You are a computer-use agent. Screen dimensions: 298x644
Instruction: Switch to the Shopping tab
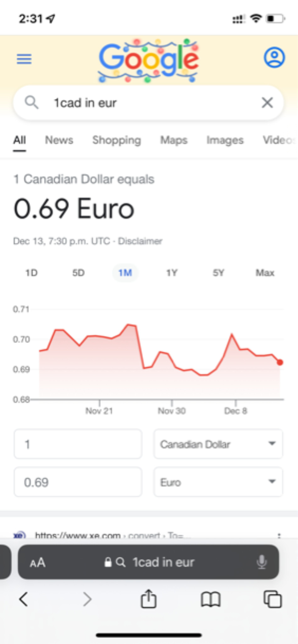pyautogui.click(x=117, y=140)
